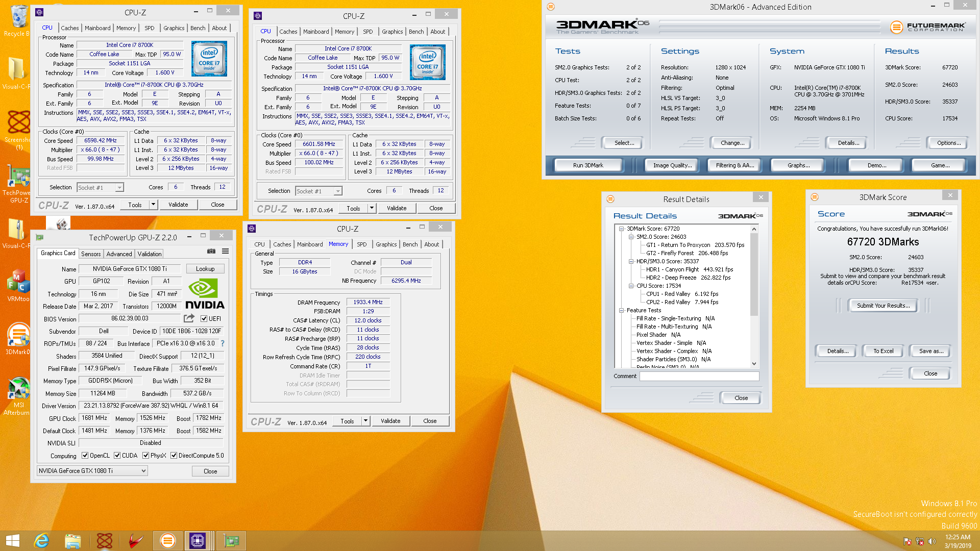
Task: Collapse the HDR/SM3.0 Score tree node
Action: tap(631, 262)
